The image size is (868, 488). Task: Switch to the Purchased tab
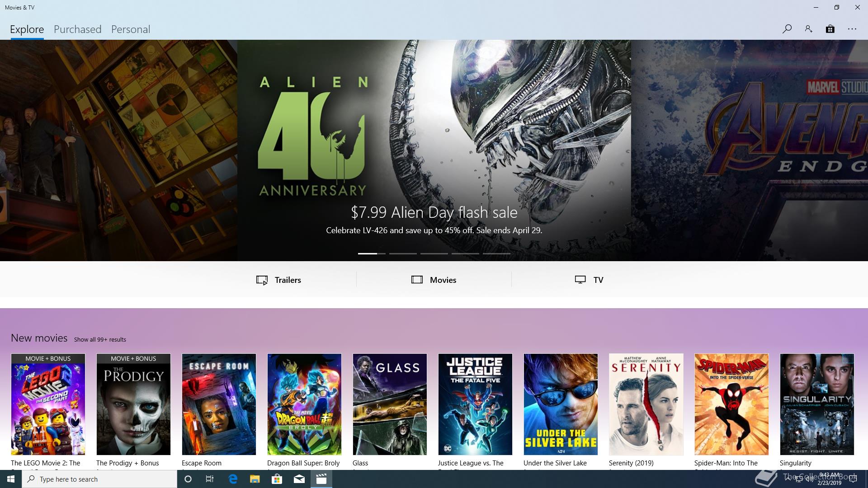pyautogui.click(x=78, y=29)
